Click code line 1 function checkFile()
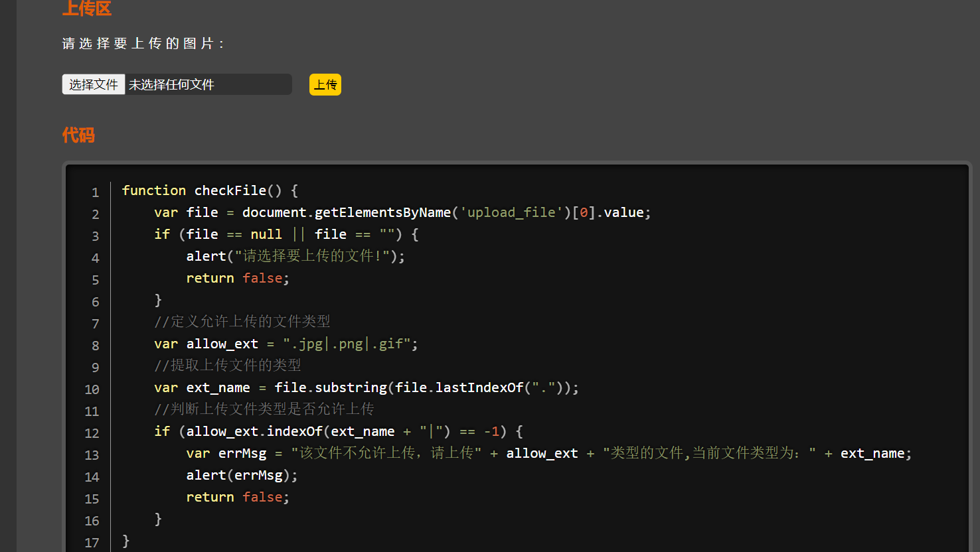This screenshot has width=980, height=552. coord(210,190)
